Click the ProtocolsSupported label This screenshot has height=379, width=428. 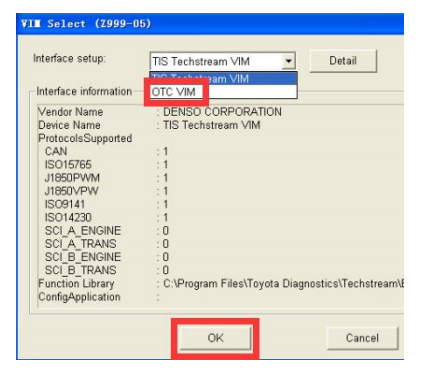pyautogui.click(x=85, y=138)
